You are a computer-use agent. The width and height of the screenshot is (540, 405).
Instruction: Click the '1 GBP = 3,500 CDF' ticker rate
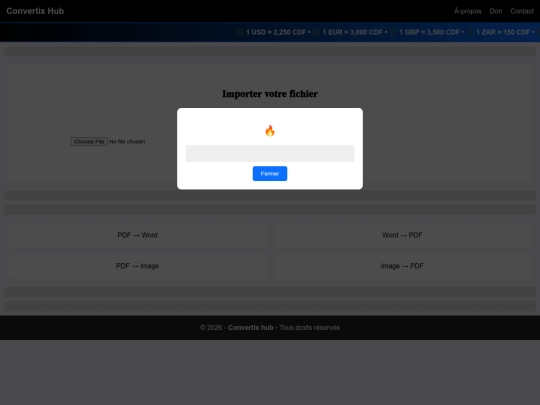coord(429,32)
